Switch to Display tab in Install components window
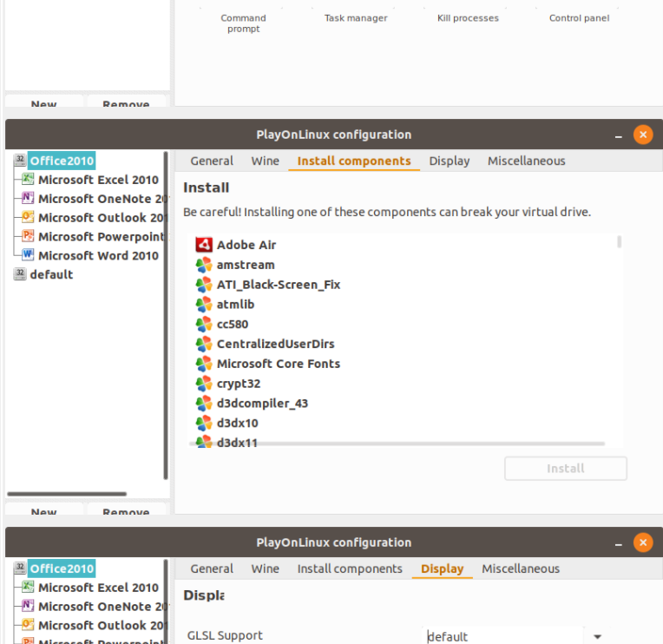This screenshot has height=644, width=663. click(x=449, y=161)
